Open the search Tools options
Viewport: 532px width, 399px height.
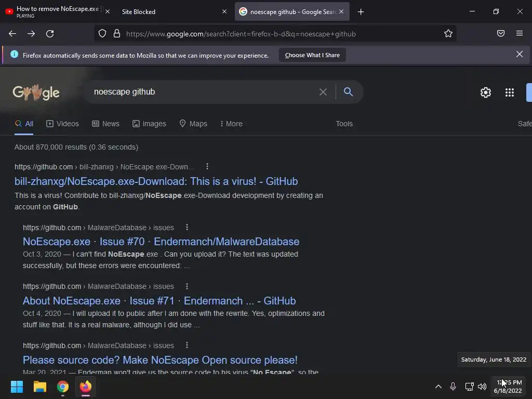pyautogui.click(x=344, y=124)
